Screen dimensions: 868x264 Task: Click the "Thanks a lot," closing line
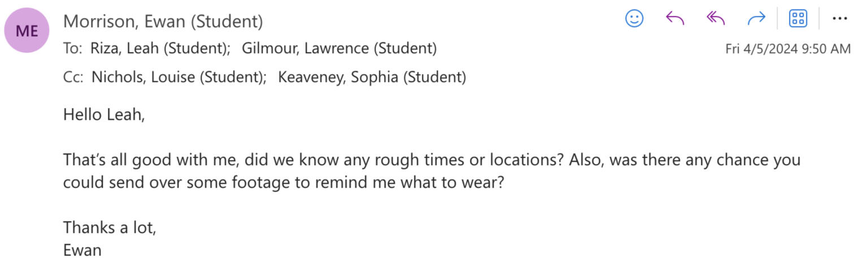110,227
